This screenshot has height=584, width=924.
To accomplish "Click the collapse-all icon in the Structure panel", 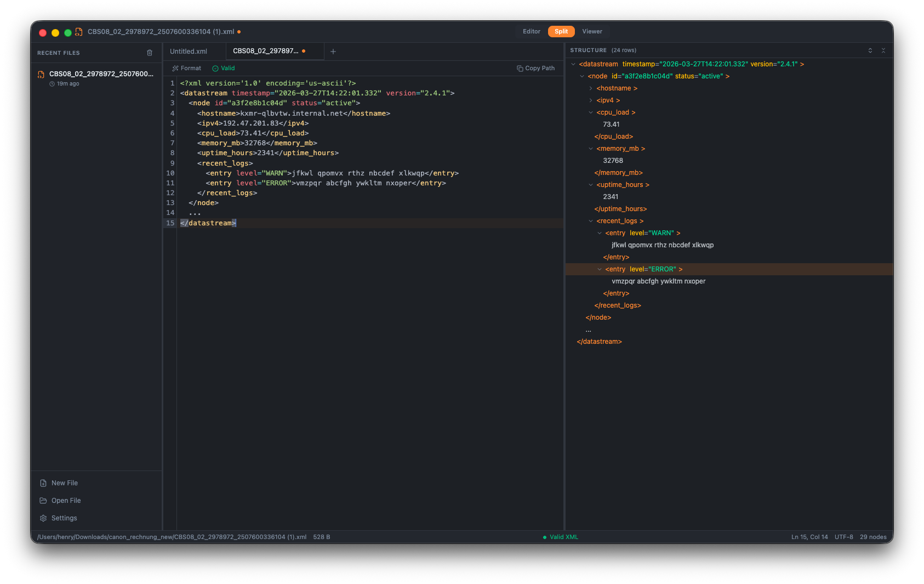I will (x=883, y=50).
